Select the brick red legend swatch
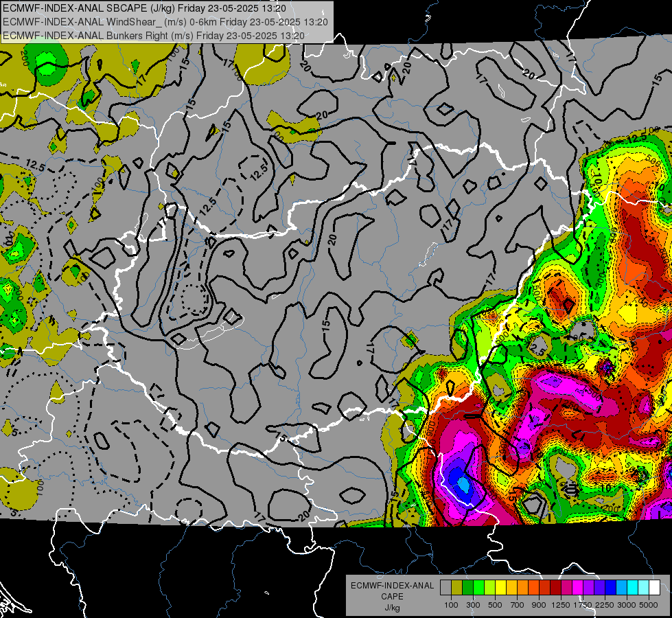 545,588
